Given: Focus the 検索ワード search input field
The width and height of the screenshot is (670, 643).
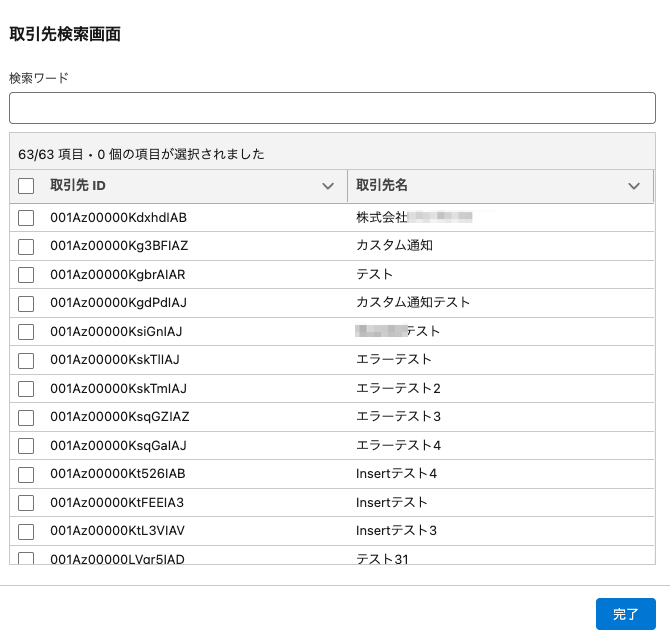Looking at the screenshot, I should pos(332,108).
